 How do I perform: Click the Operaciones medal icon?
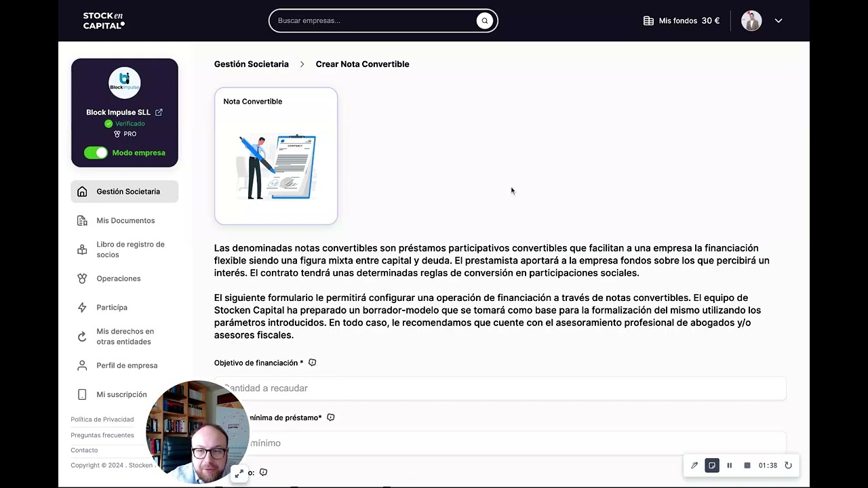82,279
